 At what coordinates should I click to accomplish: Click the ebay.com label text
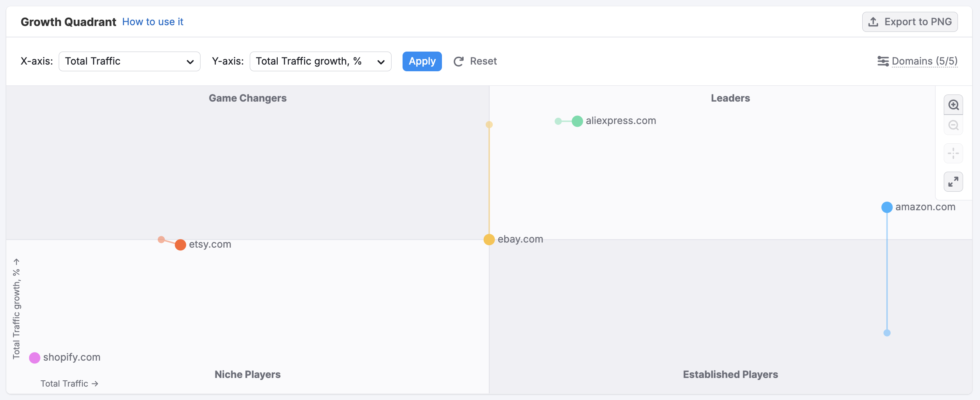click(520, 239)
